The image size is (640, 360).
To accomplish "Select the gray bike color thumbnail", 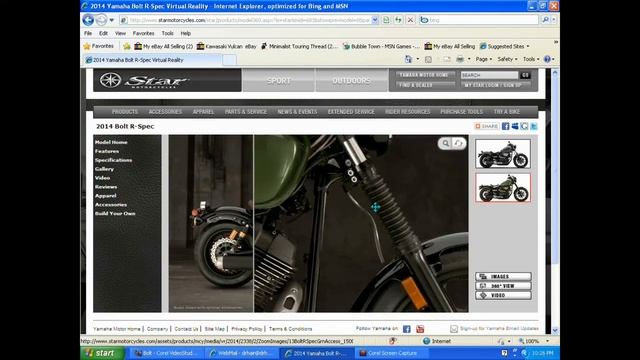I will 503,153.
